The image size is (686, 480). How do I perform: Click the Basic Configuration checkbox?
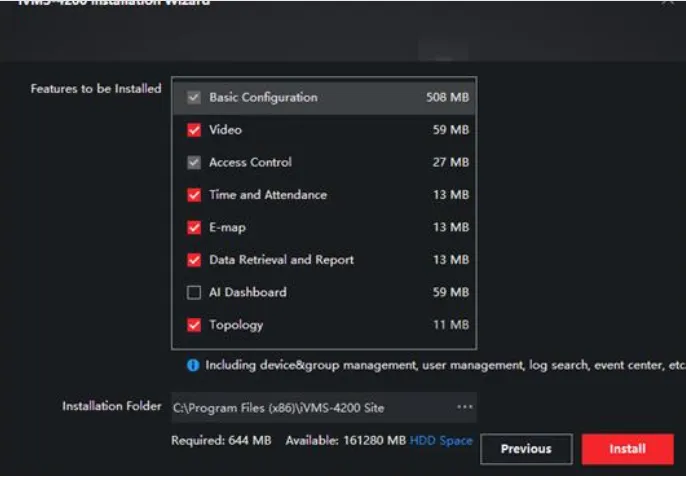tap(194, 98)
